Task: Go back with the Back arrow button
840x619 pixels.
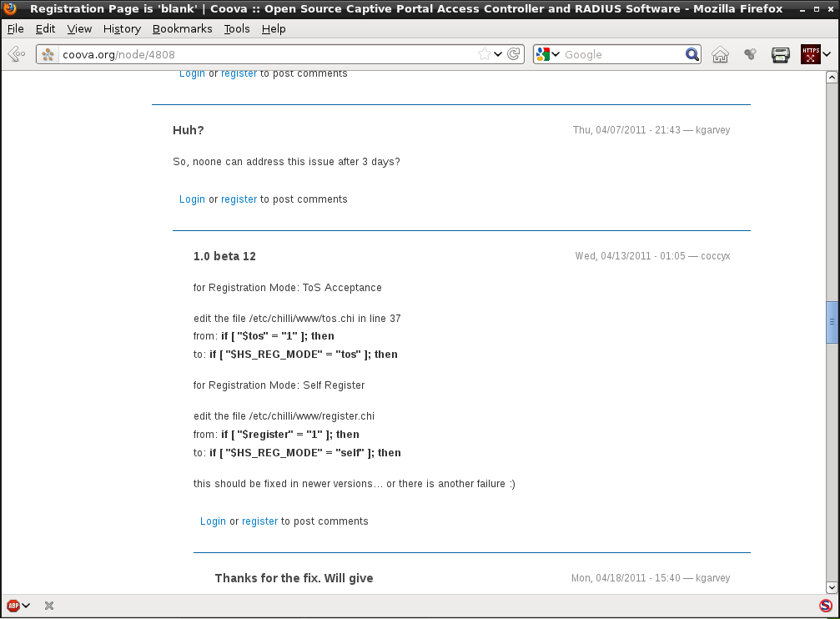Action: coord(17,54)
